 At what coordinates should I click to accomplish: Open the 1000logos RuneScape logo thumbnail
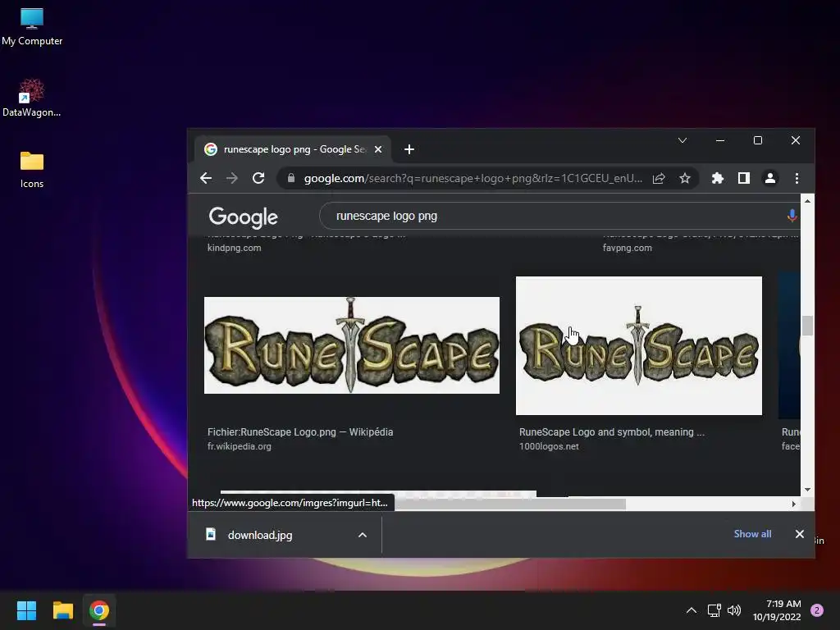pyautogui.click(x=638, y=345)
